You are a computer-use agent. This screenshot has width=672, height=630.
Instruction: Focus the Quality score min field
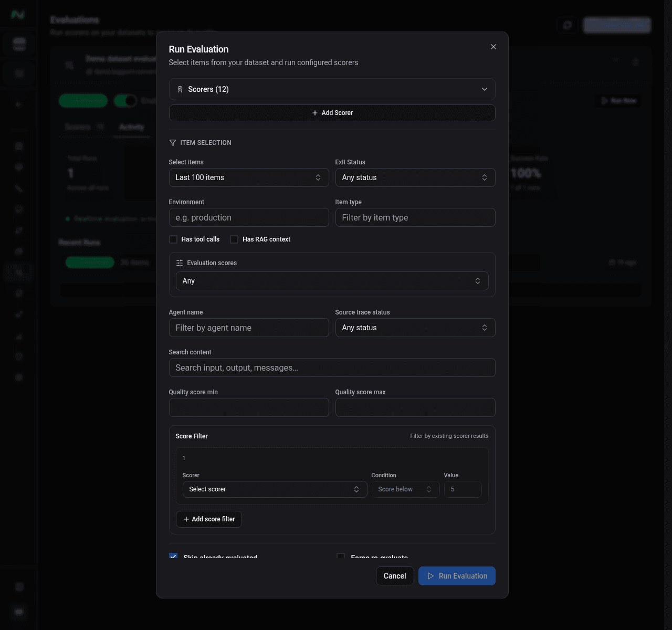[x=249, y=407]
